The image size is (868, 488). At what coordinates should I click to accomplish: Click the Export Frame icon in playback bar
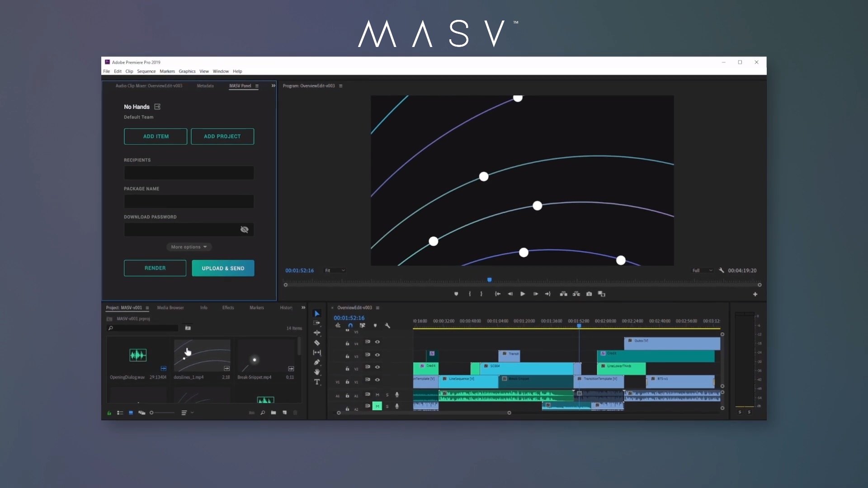(589, 294)
